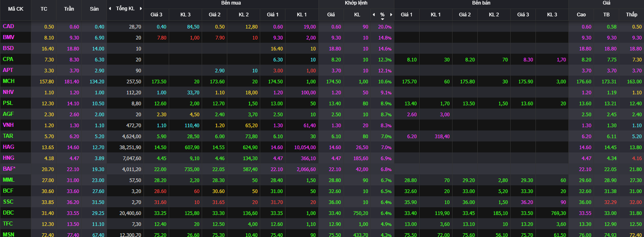Click the Trần ceiling price header
Viewport: 644px width, 237px height.
click(69, 9)
